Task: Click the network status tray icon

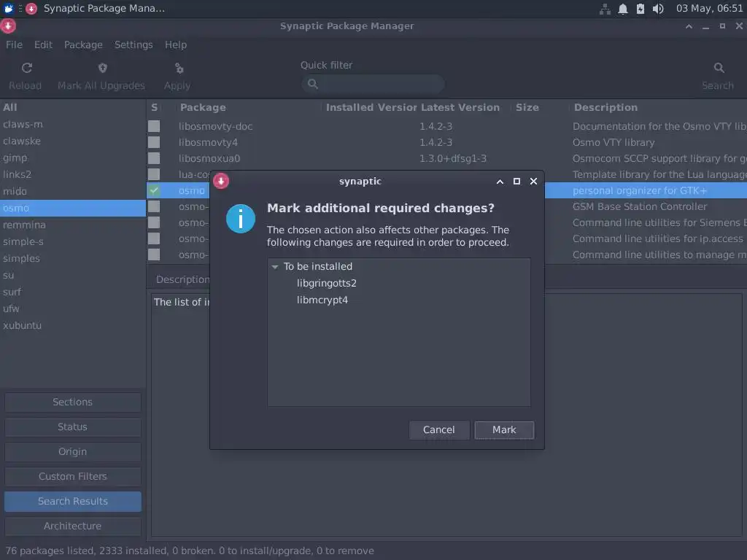Action: [605, 9]
